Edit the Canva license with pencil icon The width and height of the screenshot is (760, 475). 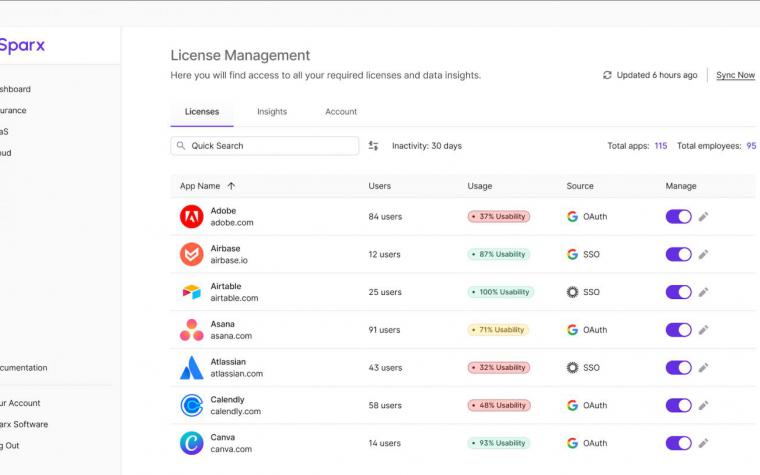(703, 443)
